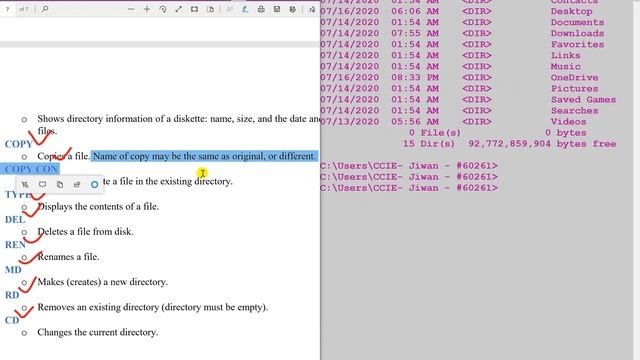Image resolution: width=640 pixels, height=360 pixels.
Task: Click the last command prompt line
Action: pyautogui.click(x=409, y=188)
